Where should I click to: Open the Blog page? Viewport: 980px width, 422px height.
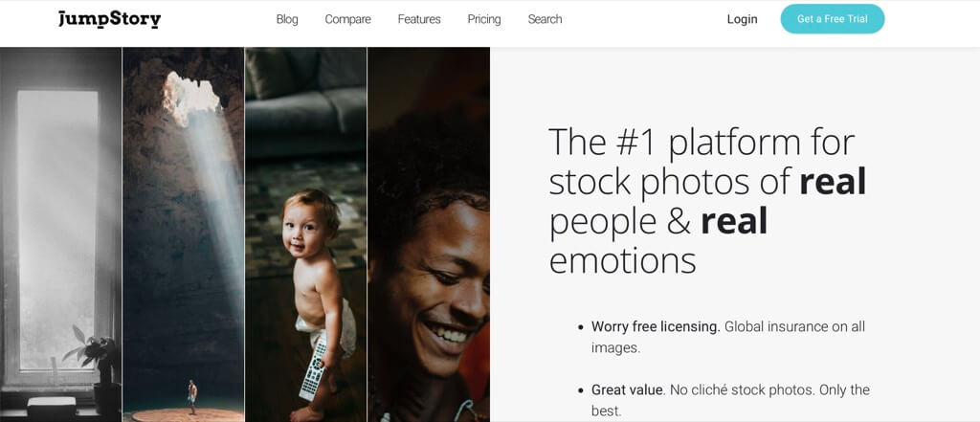click(x=287, y=19)
